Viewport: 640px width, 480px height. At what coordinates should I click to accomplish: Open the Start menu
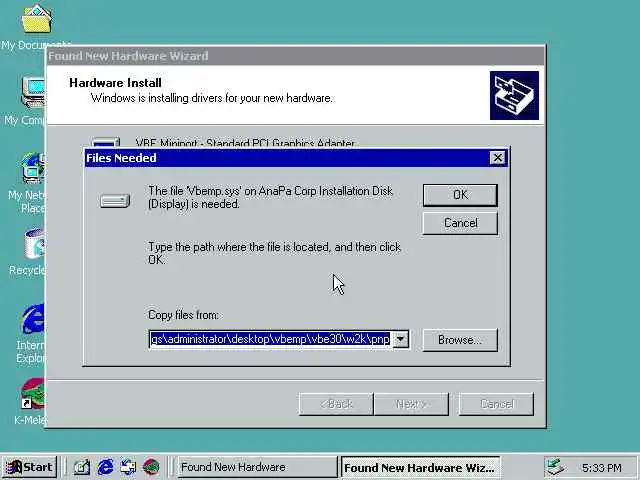point(29,467)
